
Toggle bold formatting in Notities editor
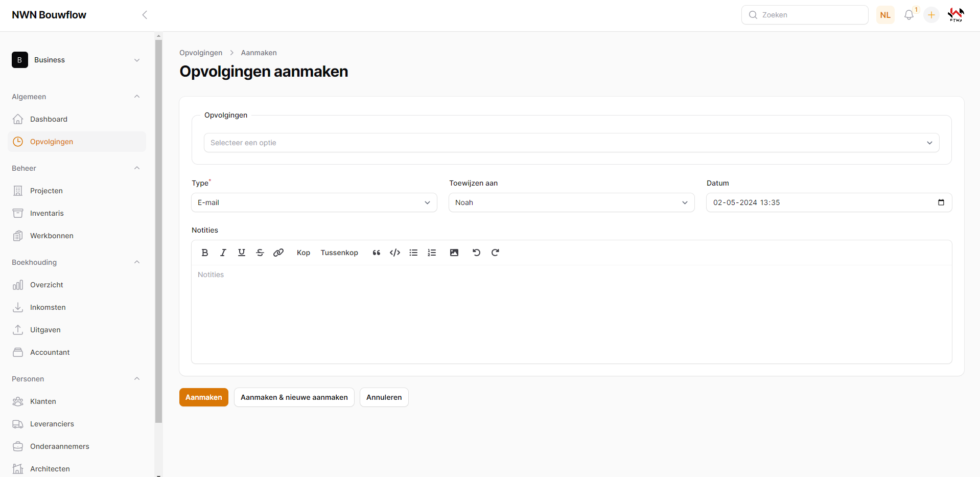(x=205, y=253)
